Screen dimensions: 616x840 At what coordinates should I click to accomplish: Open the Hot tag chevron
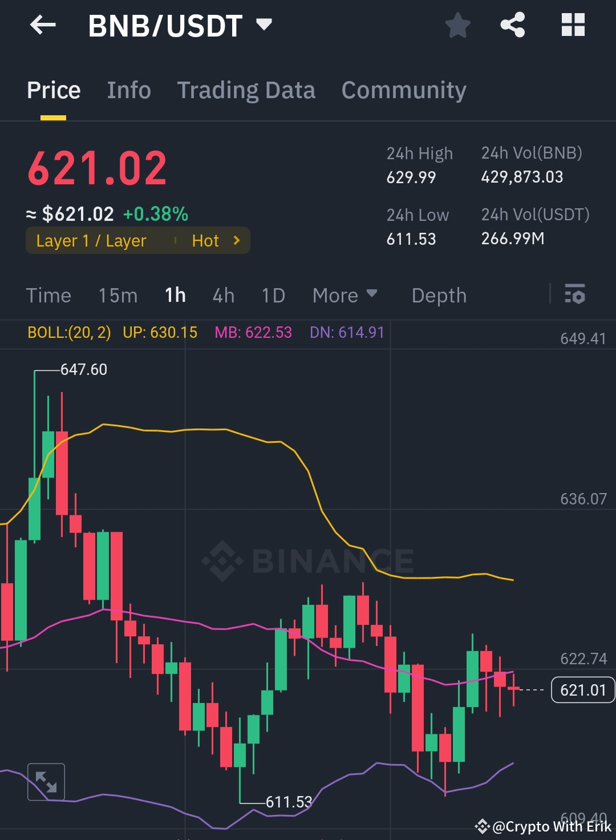tap(236, 240)
